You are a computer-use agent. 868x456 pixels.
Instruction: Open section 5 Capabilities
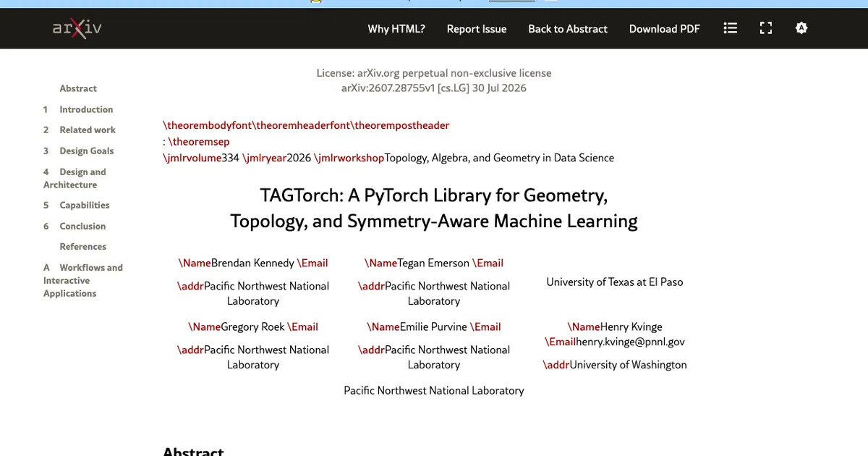(x=76, y=205)
